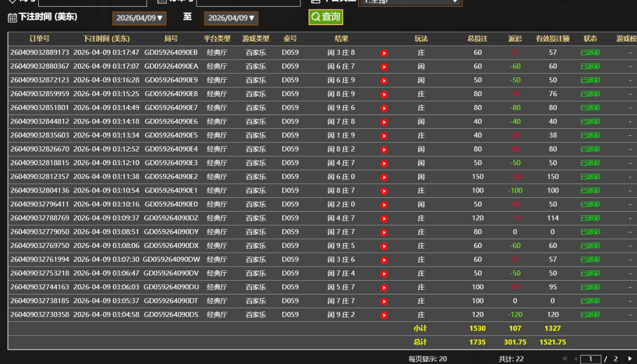Click the replay icon for round GD059264090DW
The height and width of the screenshot is (364, 637).
[x=384, y=260]
